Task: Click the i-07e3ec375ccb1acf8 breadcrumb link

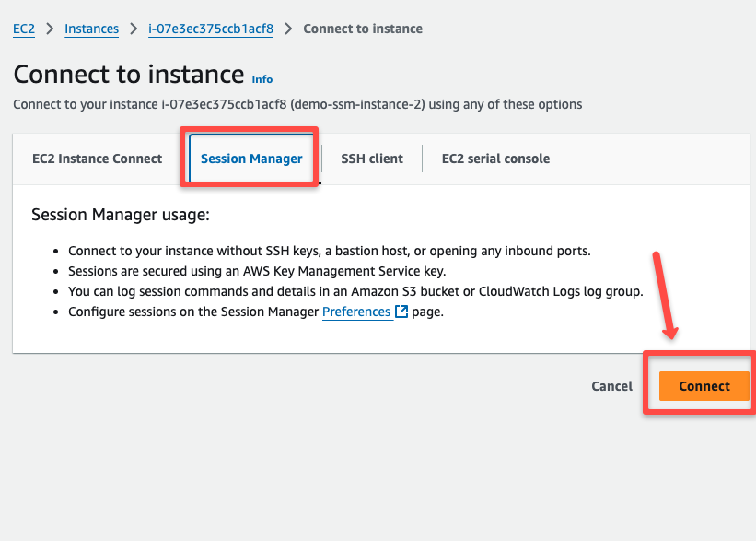Action: [210, 29]
